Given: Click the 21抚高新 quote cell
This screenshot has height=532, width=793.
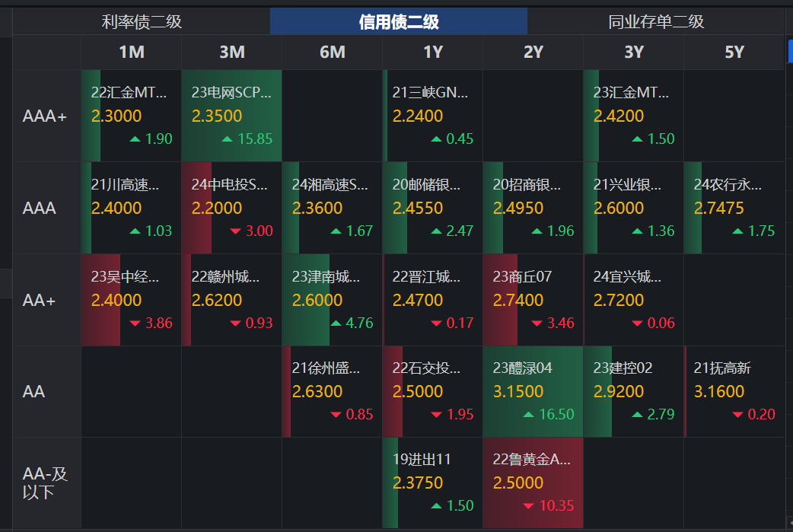Looking at the screenshot, I should pos(734,391).
